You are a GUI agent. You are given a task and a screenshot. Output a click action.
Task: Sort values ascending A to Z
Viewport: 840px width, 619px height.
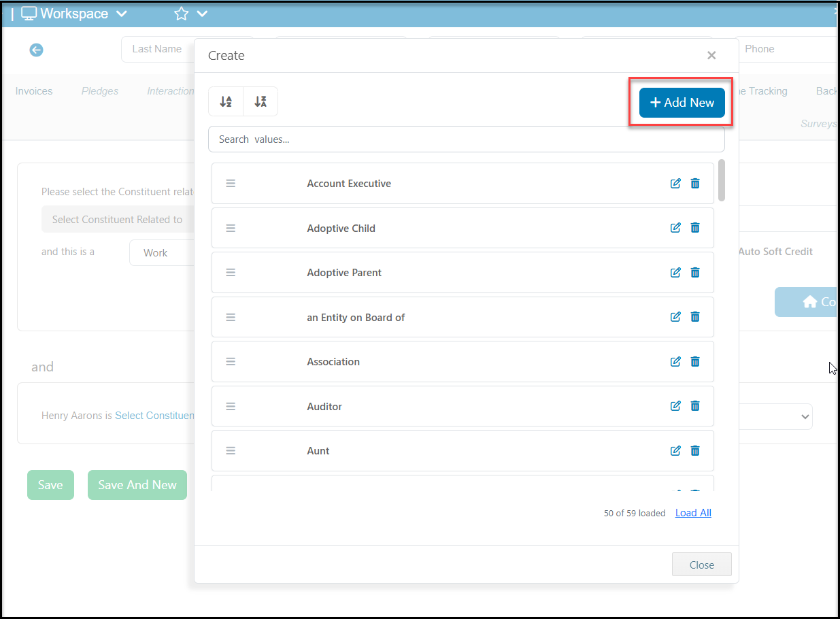click(226, 102)
